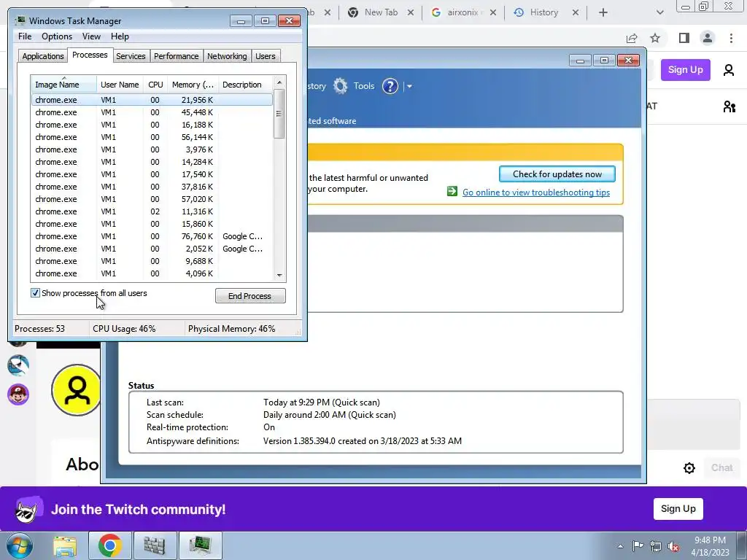Viewport: 747px width, 560px height.
Task: Open the taskbar clock showing 9:48 PM
Action: [710, 546]
